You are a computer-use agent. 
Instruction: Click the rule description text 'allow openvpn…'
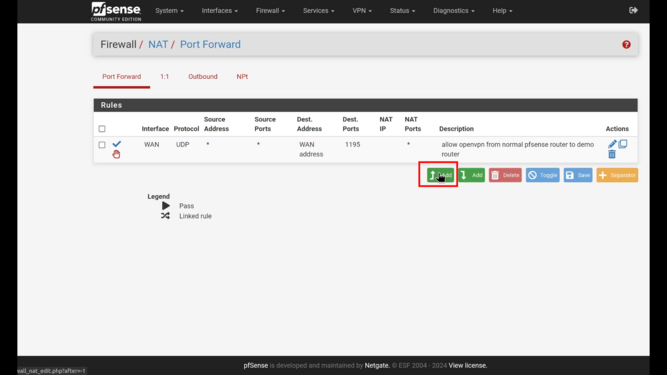tap(517, 149)
